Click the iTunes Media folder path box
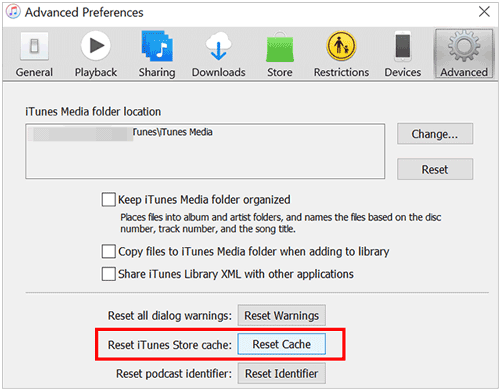 (x=205, y=151)
